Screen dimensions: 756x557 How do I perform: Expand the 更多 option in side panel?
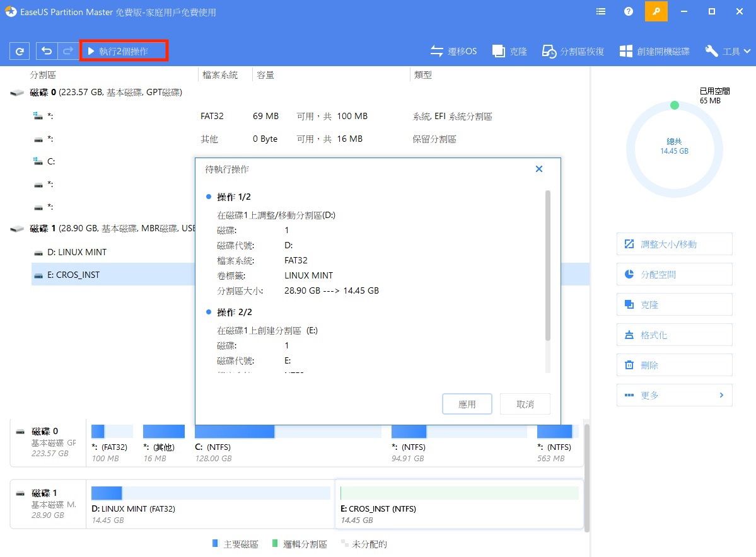[674, 395]
